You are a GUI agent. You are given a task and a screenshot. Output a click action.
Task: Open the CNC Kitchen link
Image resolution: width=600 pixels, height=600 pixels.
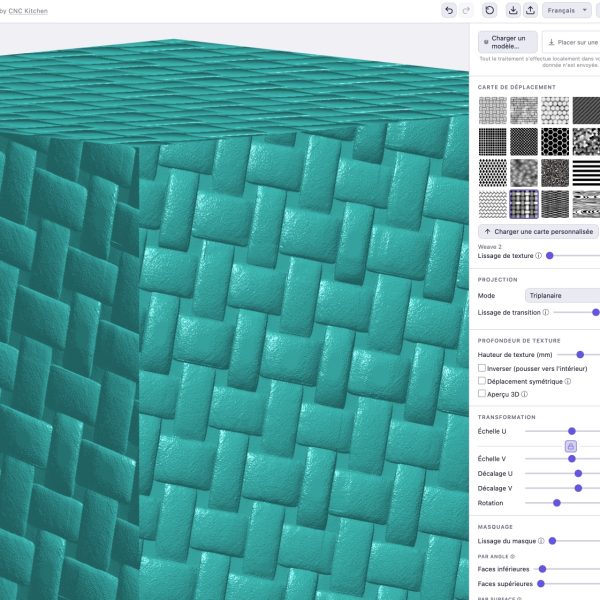point(28,11)
